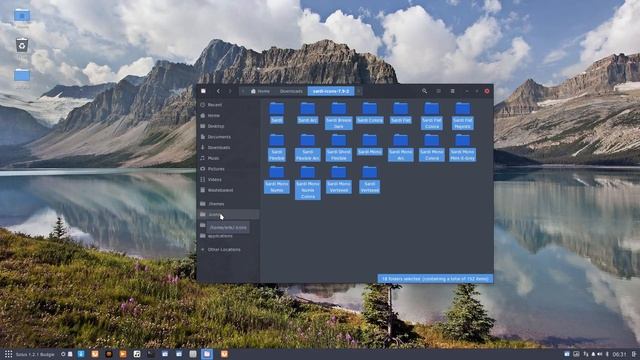Open the .themes bookmark in the sidebar
Viewport: 640px width, 360px height.
pos(228,204)
